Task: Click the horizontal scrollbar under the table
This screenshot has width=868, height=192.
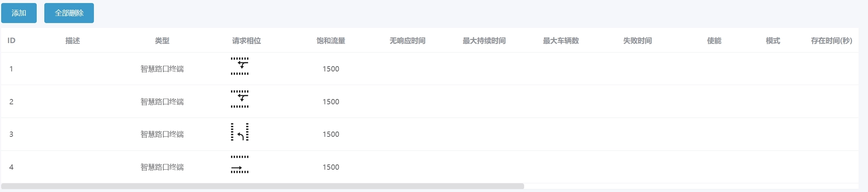Action: click(262, 186)
